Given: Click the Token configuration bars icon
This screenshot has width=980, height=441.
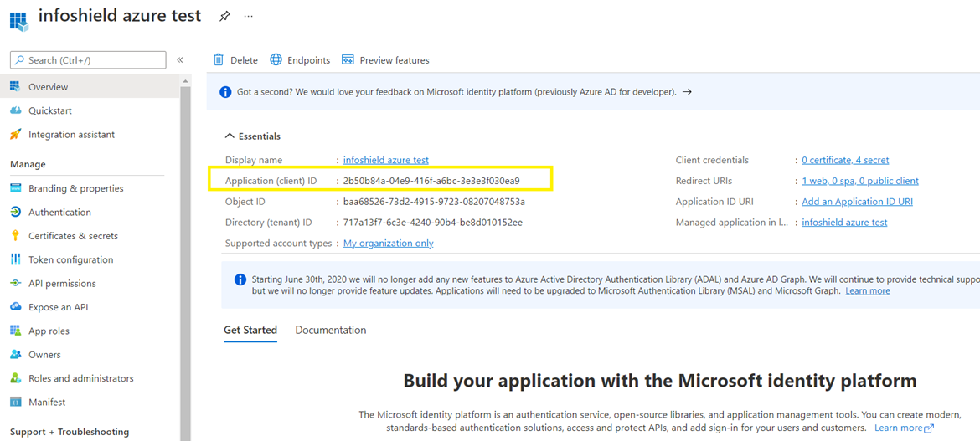Looking at the screenshot, I should [16, 259].
